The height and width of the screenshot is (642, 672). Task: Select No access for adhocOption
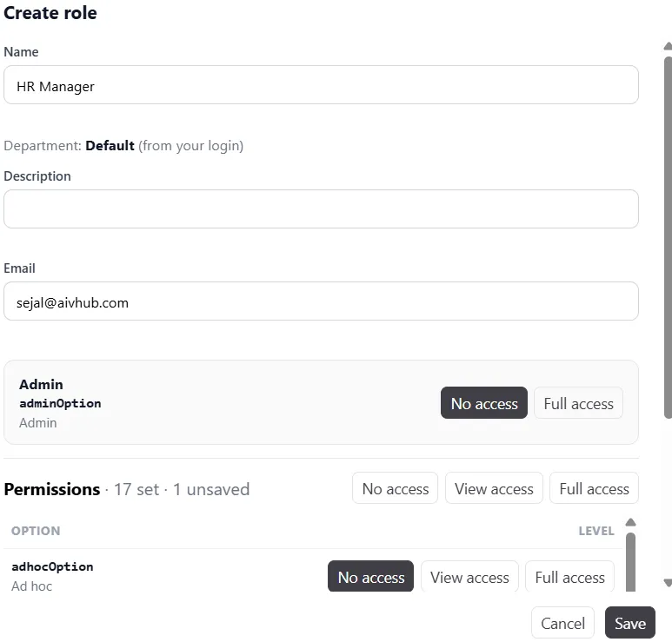370,577
